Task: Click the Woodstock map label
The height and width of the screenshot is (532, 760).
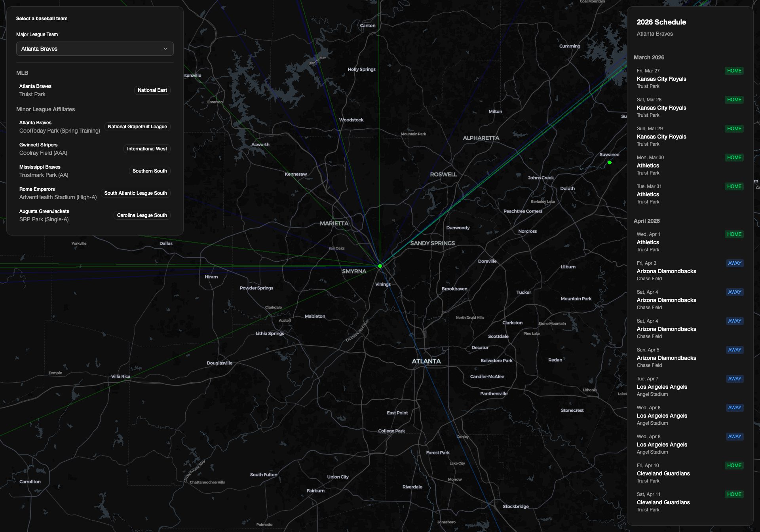Action: click(351, 120)
